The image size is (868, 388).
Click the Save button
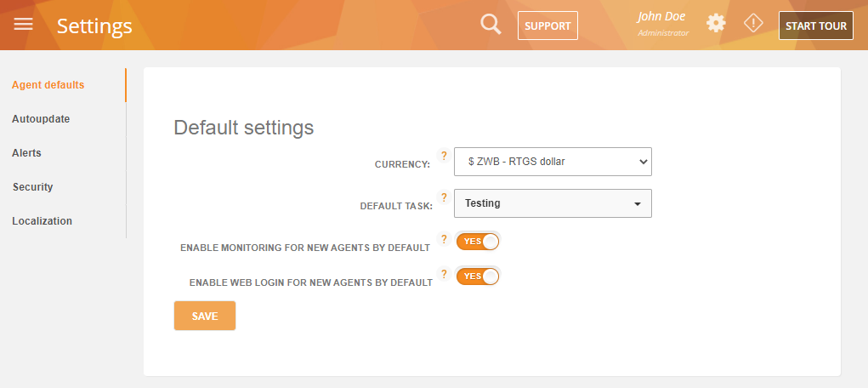(205, 316)
